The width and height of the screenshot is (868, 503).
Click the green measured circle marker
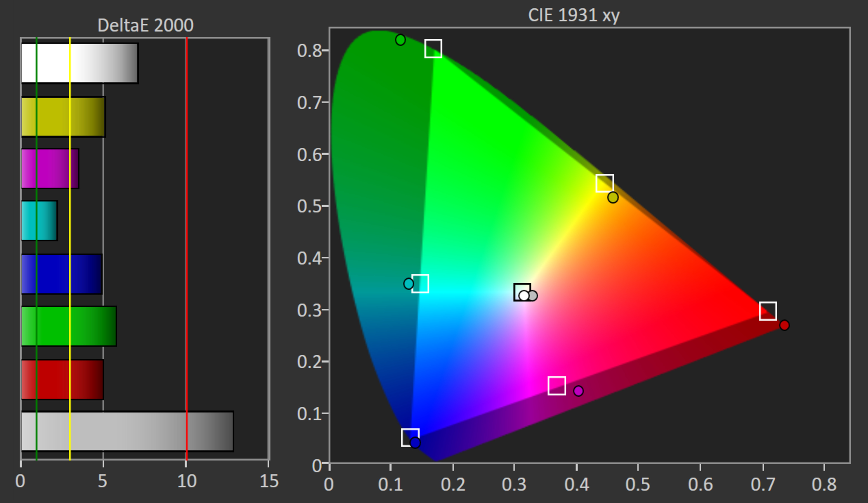click(x=400, y=40)
